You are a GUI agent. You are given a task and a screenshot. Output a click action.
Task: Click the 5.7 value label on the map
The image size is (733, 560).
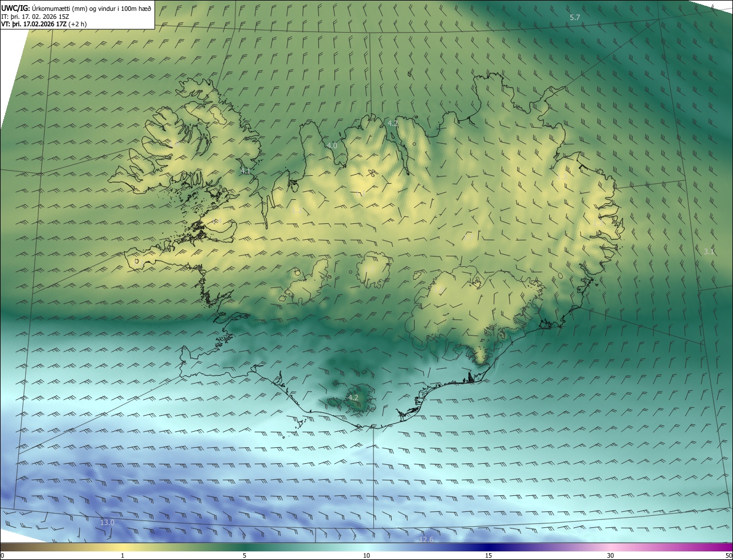pos(575,18)
